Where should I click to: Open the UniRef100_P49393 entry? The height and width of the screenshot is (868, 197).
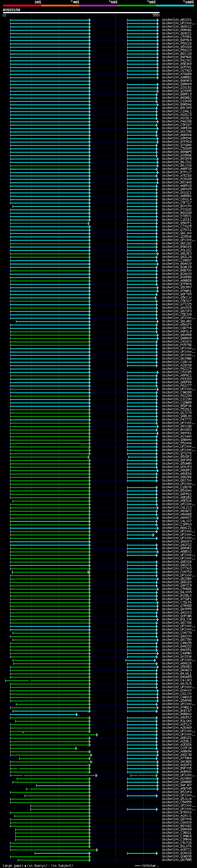(176, 379)
